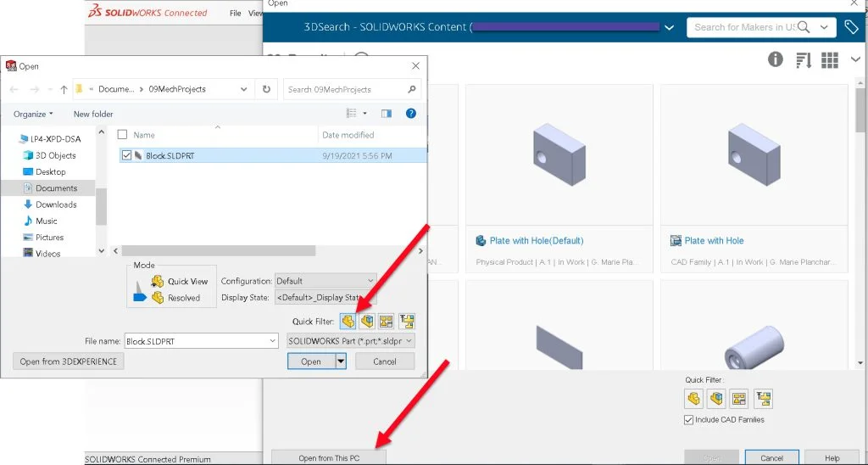868x465 pixels.
Task: Open the Plate with Hole CAD Family link
Action: [714, 240]
